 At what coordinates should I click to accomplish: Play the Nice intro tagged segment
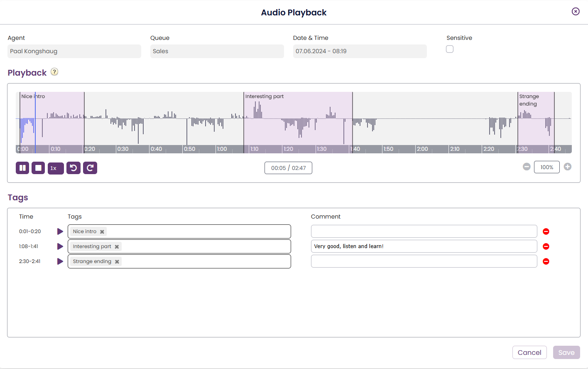point(60,231)
